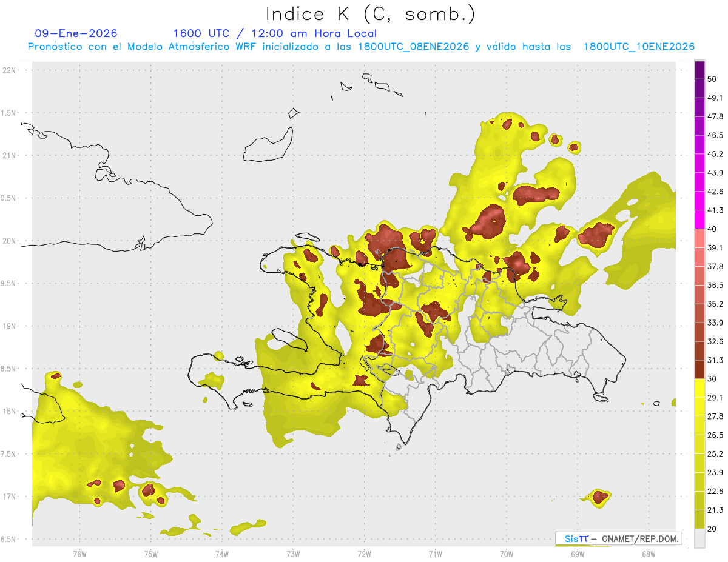Click the SisTT ONAMET/REP.DOM. credit label

pyautogui.click(x=618, y=538)
